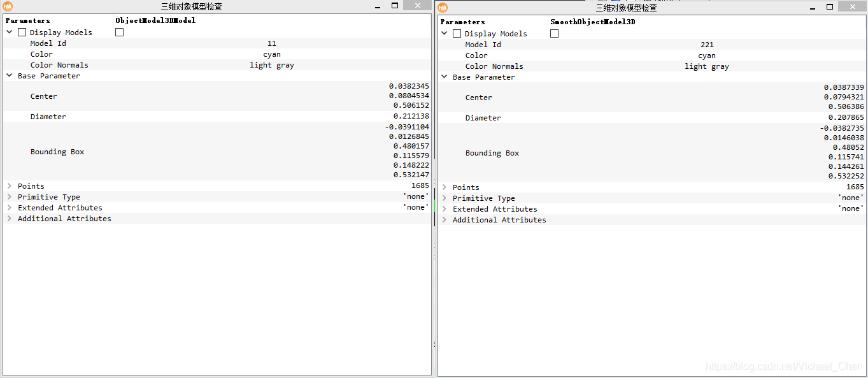This screenshot has height=378, width=868.
Task: Select Points count 1685 in right window
Action: pyautogui.click(x=855, y=187)
